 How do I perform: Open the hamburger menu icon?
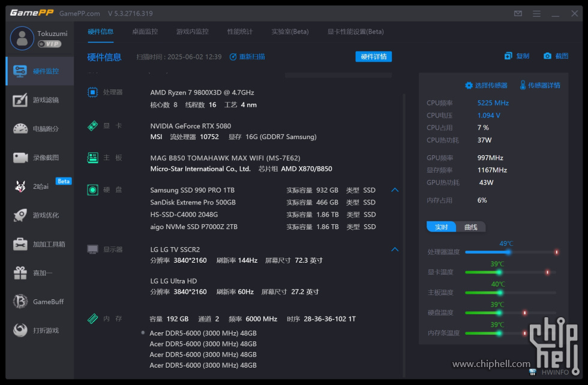536,14
